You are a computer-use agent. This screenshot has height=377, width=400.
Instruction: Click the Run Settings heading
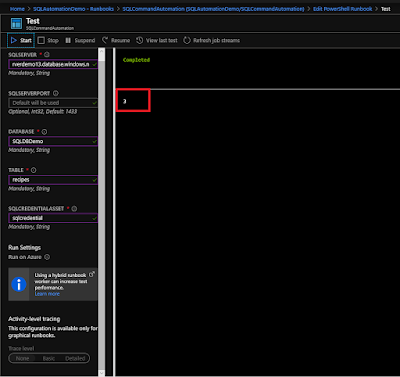click(x=25, y=247)
